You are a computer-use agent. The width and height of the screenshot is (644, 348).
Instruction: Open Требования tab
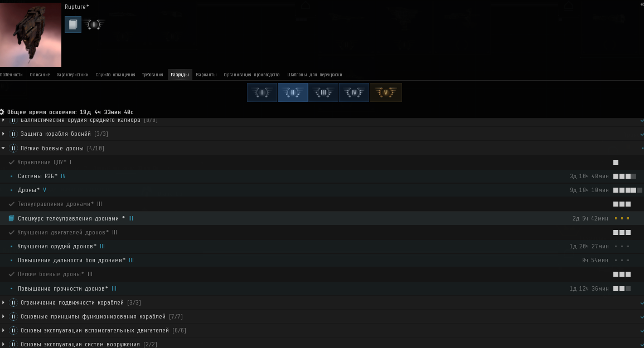point(152,75)
